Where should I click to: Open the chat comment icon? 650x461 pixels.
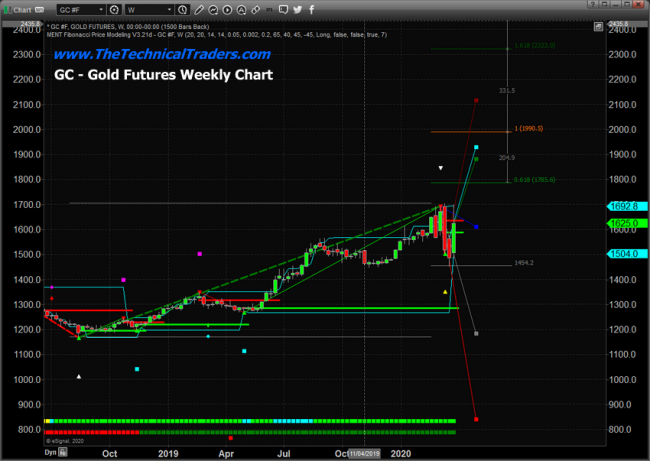click(x=284, y=9)
